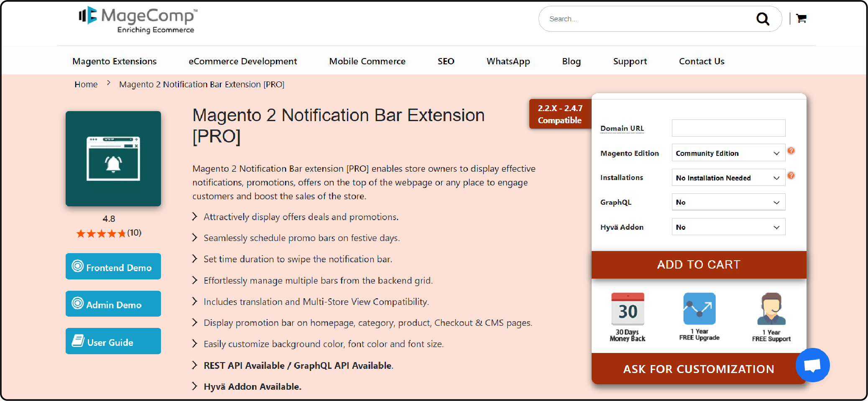Click the MageComp logo

pos(138,20)
